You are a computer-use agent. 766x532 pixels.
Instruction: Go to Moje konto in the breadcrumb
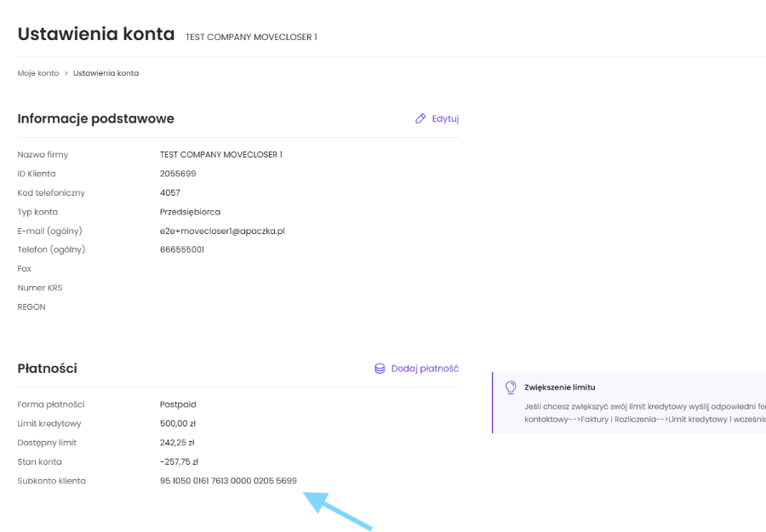[x=38, y=73]
